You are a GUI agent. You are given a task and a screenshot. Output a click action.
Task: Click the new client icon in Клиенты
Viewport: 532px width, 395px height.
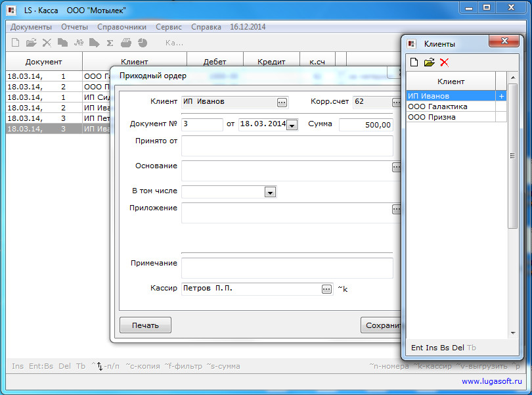tap(414, 62)
